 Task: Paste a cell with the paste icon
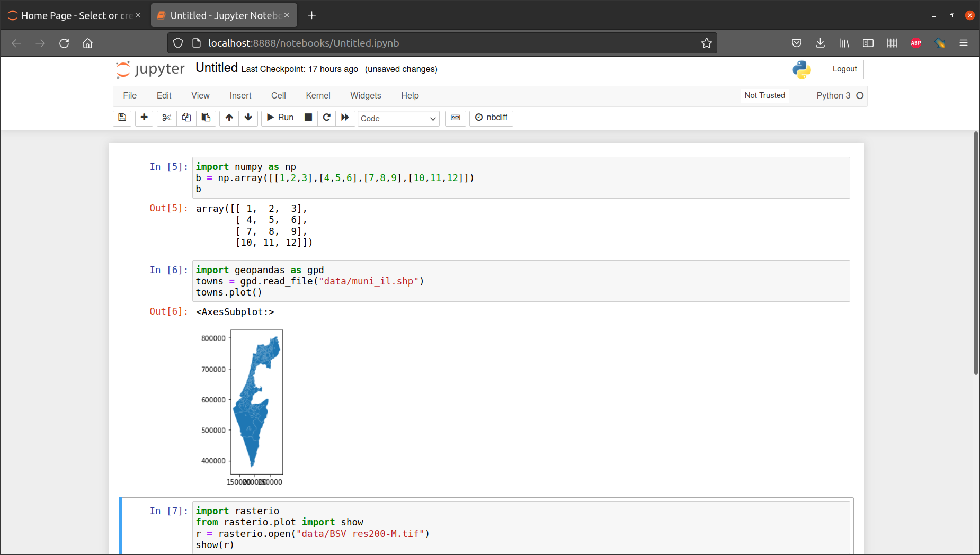pos(206,118)
